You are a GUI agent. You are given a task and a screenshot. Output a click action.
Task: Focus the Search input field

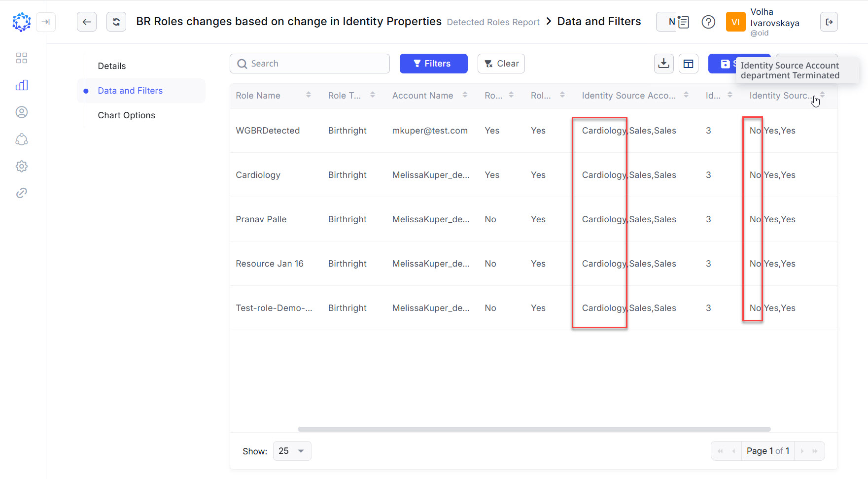[315, 64]
